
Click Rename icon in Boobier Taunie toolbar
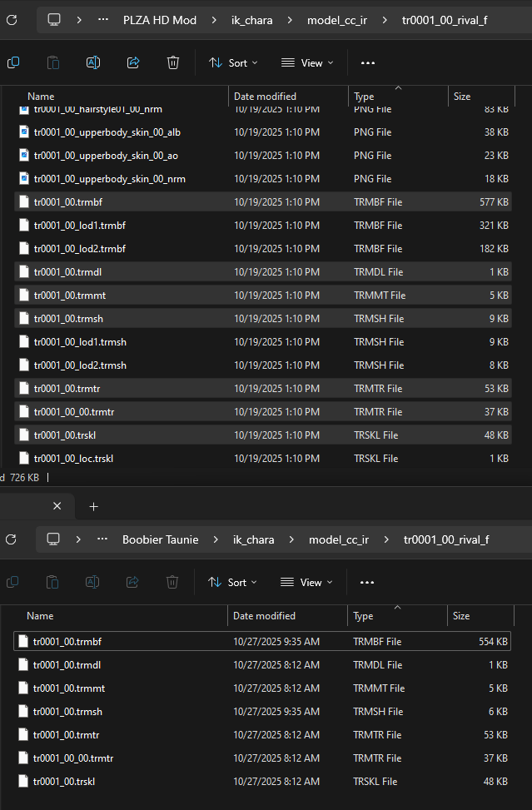[92, 582]
